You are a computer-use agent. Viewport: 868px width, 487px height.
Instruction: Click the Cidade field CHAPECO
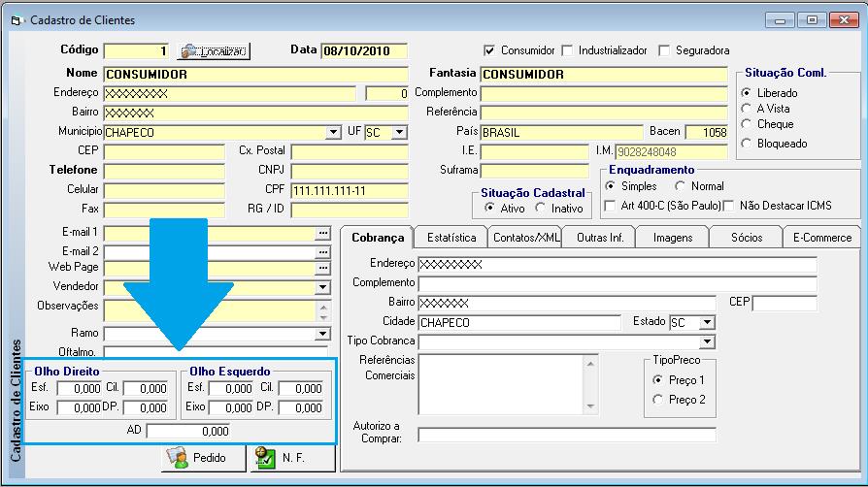tap(519, 323)
